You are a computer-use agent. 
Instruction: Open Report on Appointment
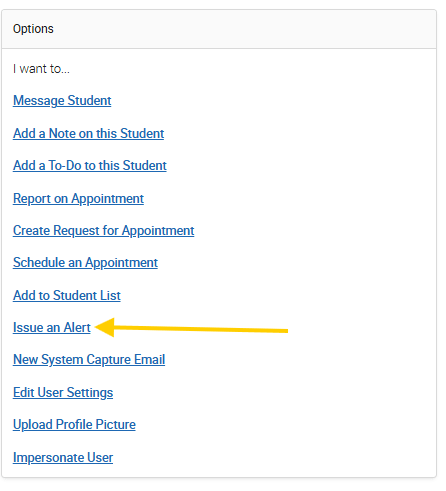click(x=78, y=199)
